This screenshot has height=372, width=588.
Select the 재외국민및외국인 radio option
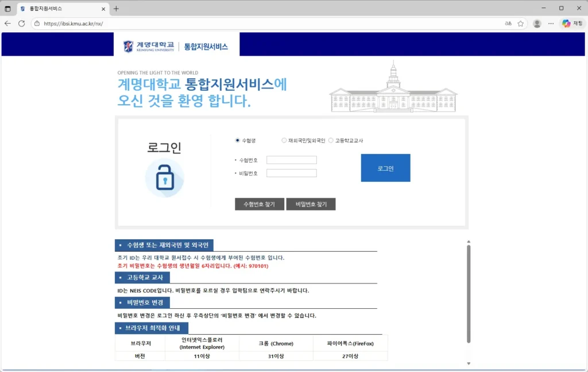284,140
